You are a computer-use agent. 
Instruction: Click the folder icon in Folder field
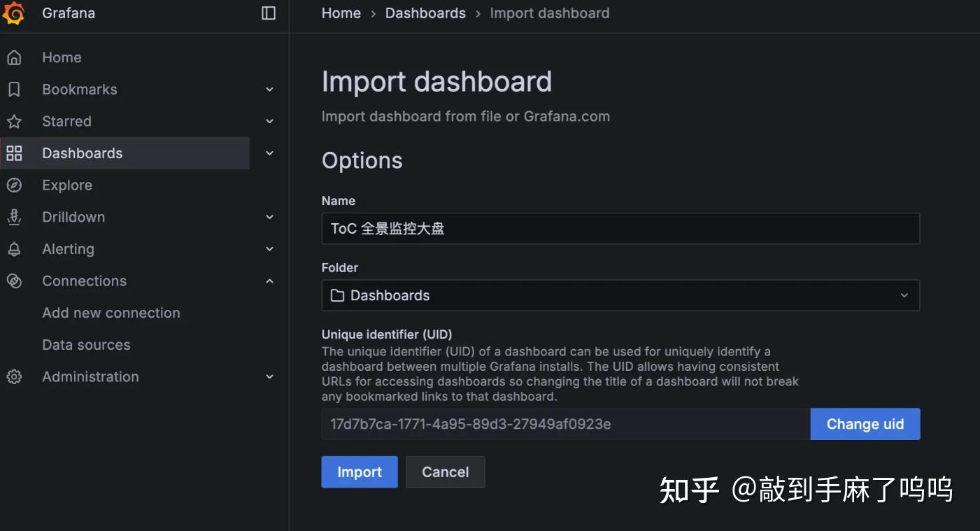pyautogui.click(x=337, y=295)
